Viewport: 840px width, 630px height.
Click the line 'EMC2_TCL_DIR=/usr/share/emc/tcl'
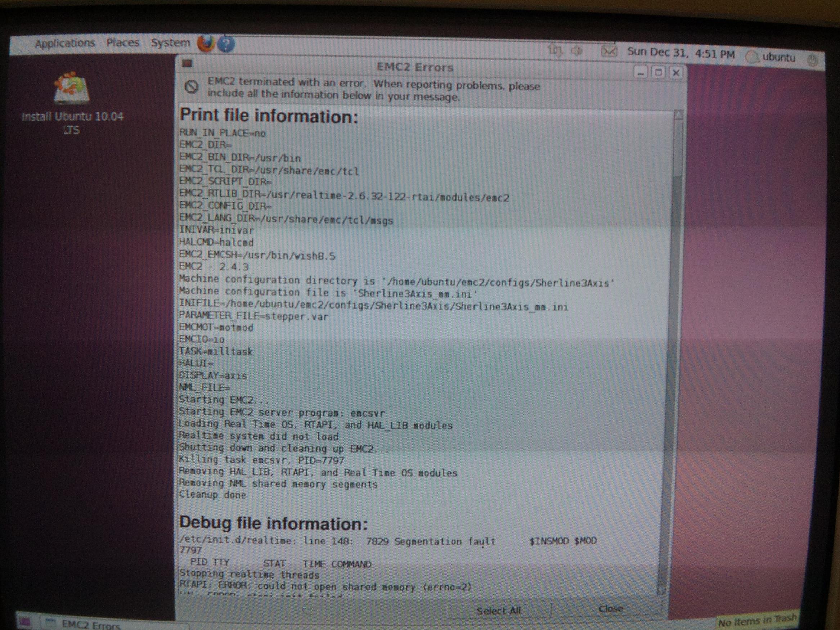(x=269, y=170)
